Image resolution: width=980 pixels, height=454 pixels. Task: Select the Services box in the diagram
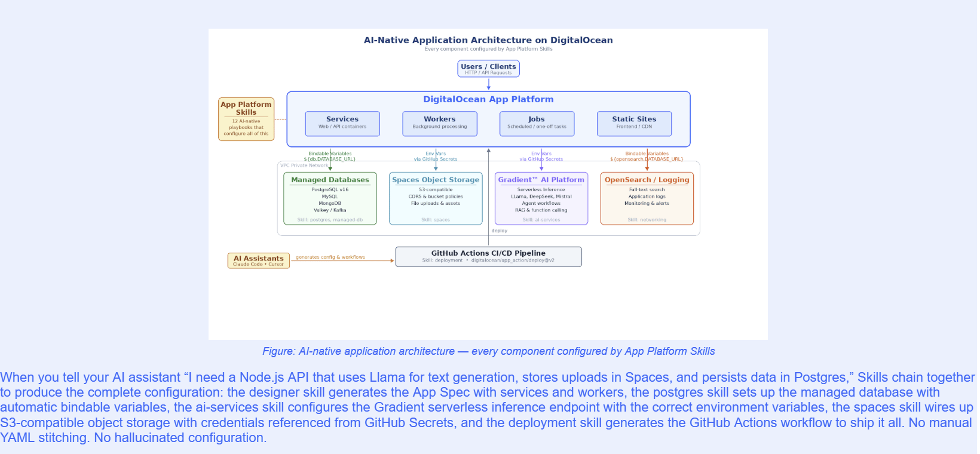coord(342,124)
